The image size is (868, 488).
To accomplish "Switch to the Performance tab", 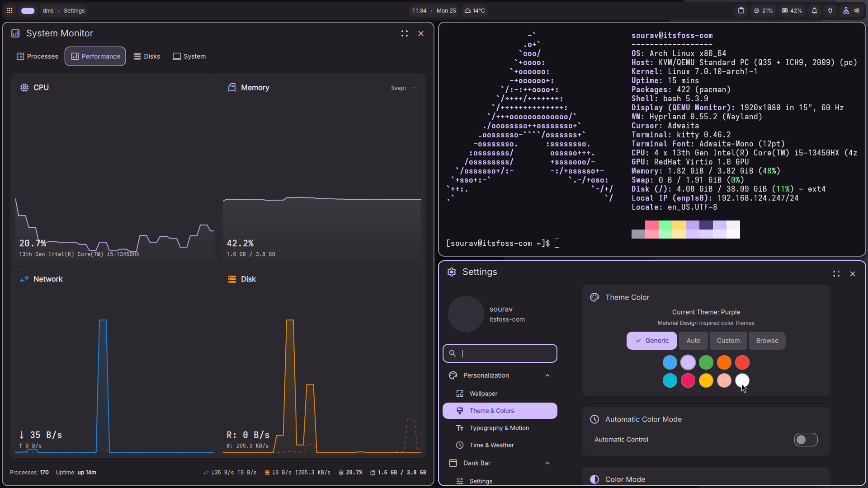I will (x=95, y=56).
